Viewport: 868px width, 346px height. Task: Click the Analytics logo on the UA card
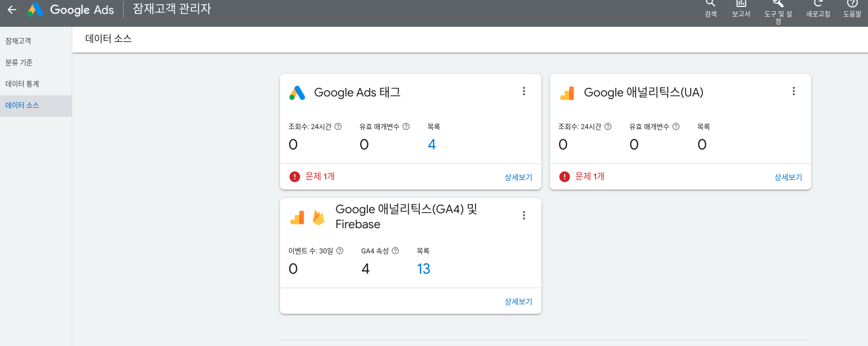[x=567, y=93]
